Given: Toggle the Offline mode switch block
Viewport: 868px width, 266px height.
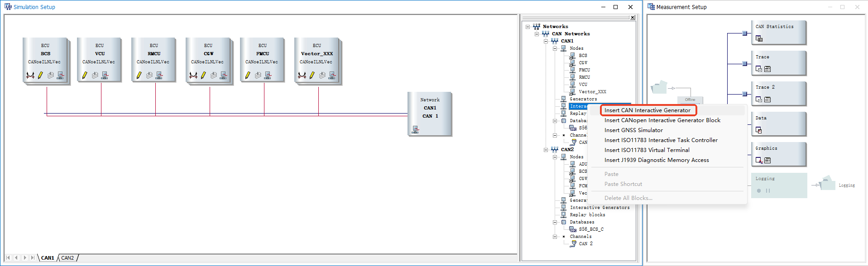Looking at the screenshot, I should click(690, 100).
